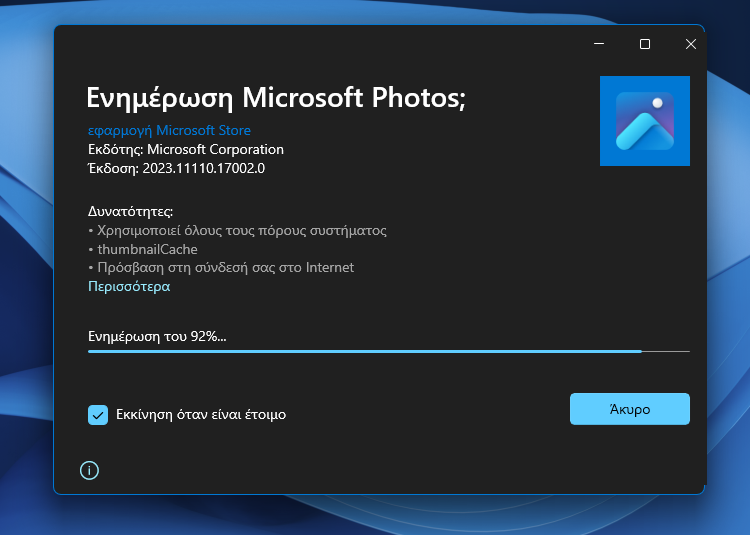Click "Εκδότης: Microsoft Corporation" text
The image size is (750, 535).
coord(186,150)
